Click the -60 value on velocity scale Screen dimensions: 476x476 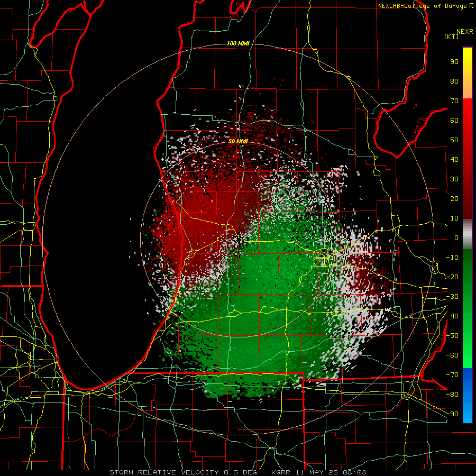tap(452, 355)
